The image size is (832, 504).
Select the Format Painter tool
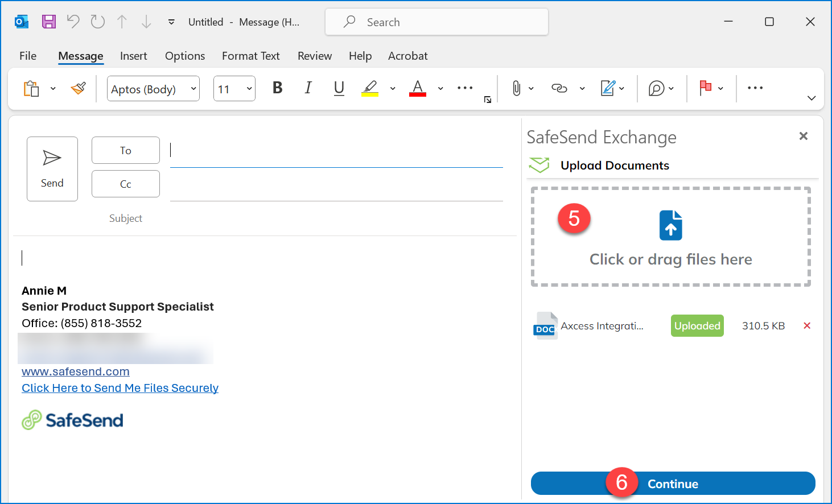pyautogui.click(x=78, y=88)
